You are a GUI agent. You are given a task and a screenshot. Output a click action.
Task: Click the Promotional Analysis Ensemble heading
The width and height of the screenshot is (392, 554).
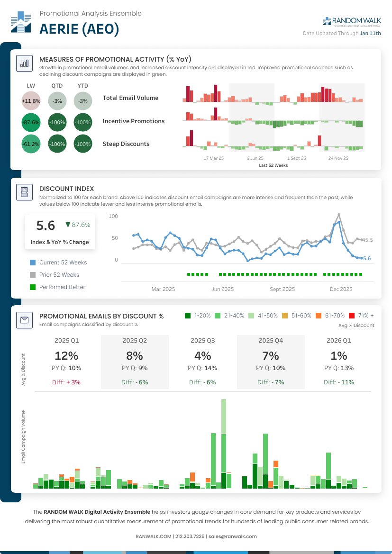coord(91,13)
